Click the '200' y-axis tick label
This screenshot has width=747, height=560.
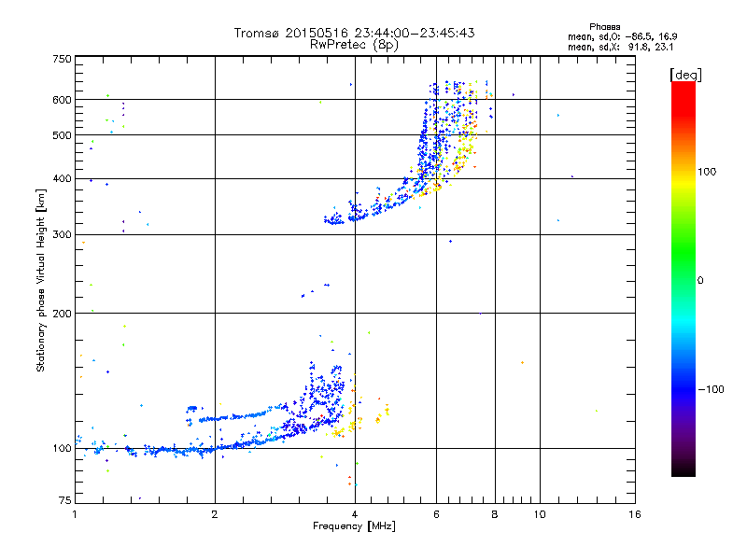coord(62,314)
